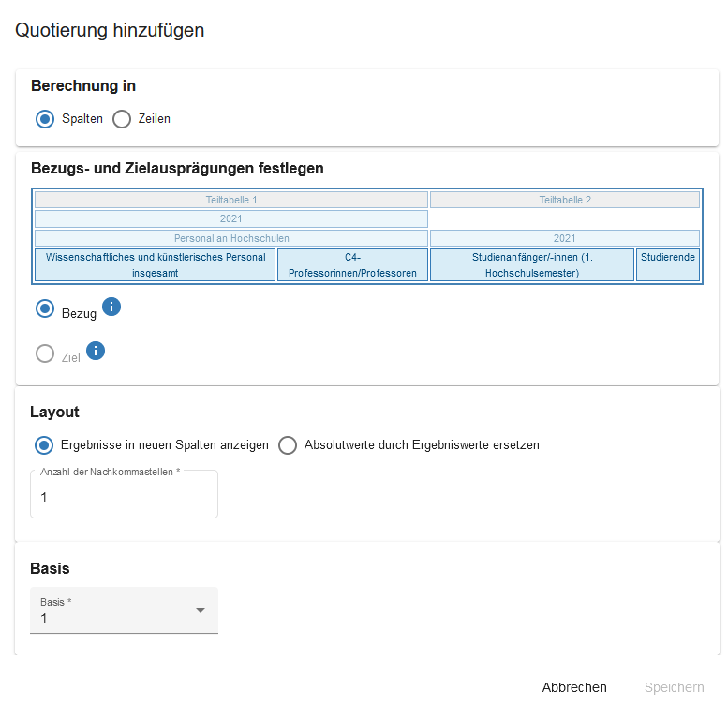Click the Abbrechen button
This screenshot has width=728, height=706.
[574, 687]
